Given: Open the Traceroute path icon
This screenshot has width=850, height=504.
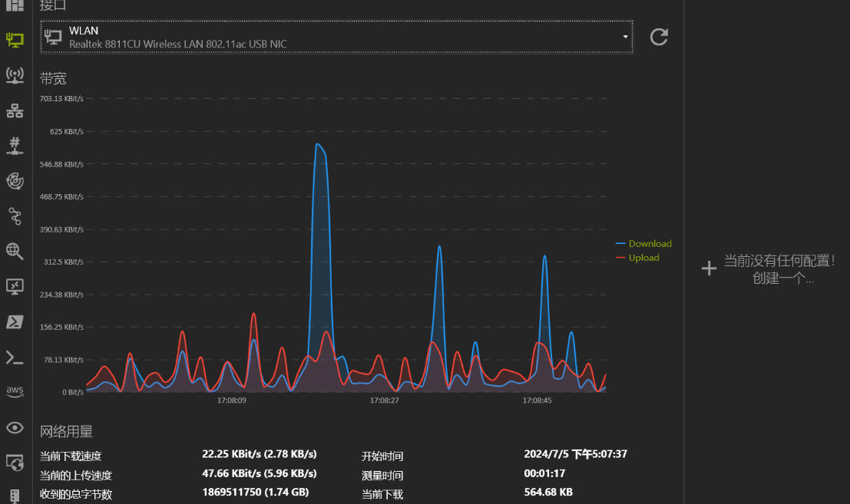Looking at the screenshot, I should pos(15,216).
